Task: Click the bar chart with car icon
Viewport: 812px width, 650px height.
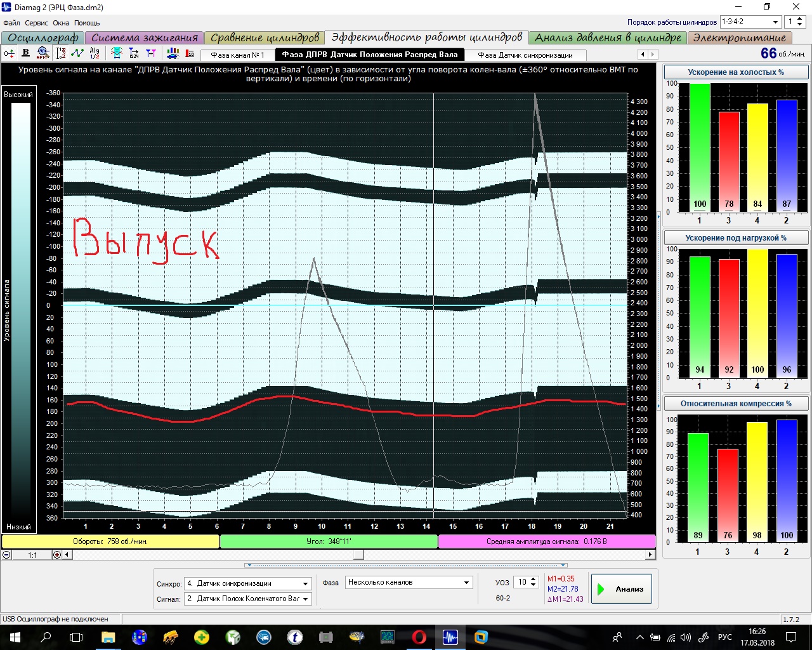Action: click(173, 53)
